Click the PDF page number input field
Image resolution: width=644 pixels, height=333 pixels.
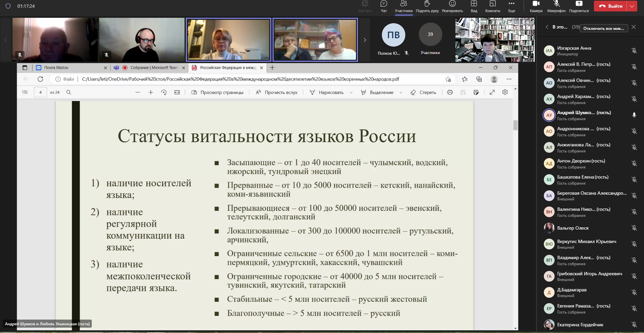pos(40,92)
